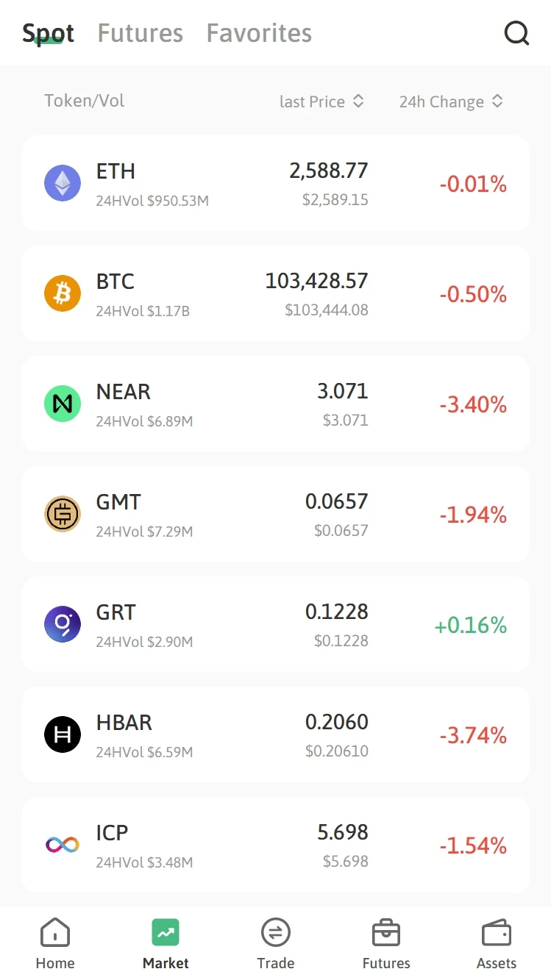Tap the GMT coin logo
Image resolution: width=551 pixels, height=980 pixels.
click(x=63, y=514)
